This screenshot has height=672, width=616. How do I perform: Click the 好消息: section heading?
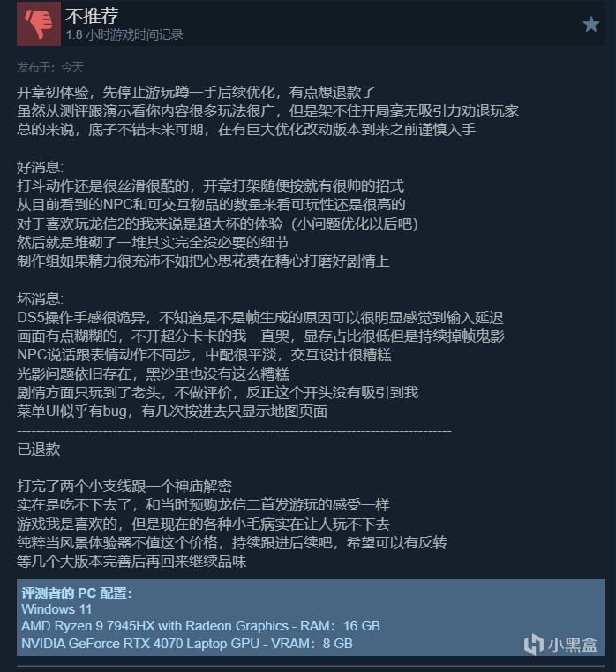coord(40,167)
